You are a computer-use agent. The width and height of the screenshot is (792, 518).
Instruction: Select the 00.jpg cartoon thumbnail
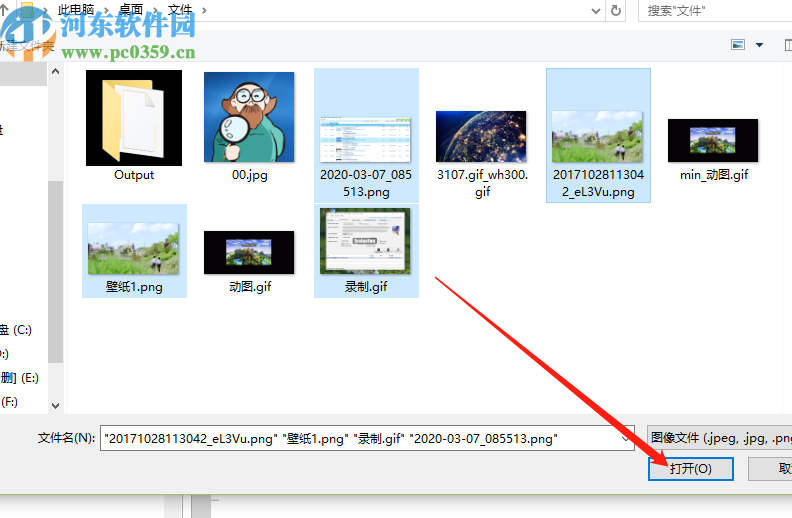[249, 117]
